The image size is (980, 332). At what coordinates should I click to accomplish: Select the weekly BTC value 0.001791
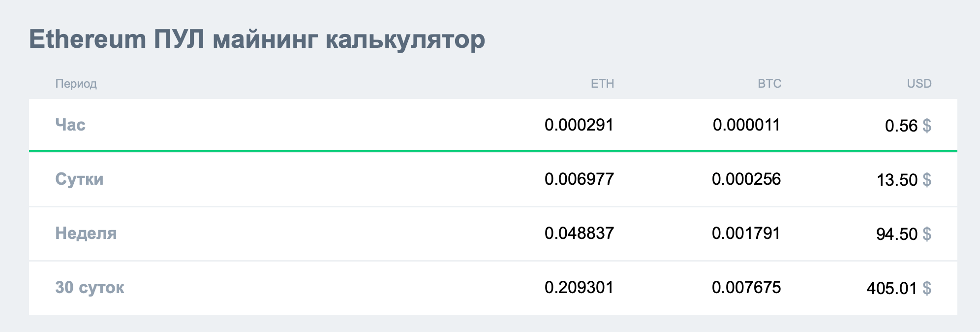(746, 233)
